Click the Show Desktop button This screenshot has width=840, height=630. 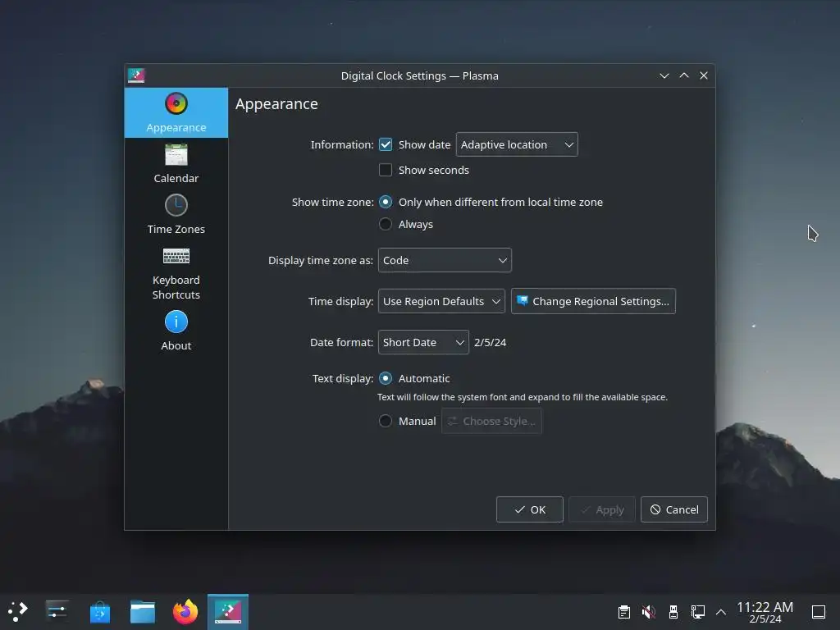pos(819,612)
